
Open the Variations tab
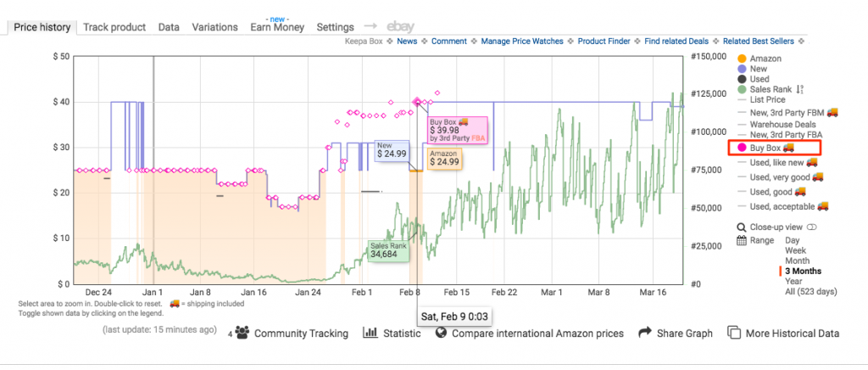coord(214,27)
